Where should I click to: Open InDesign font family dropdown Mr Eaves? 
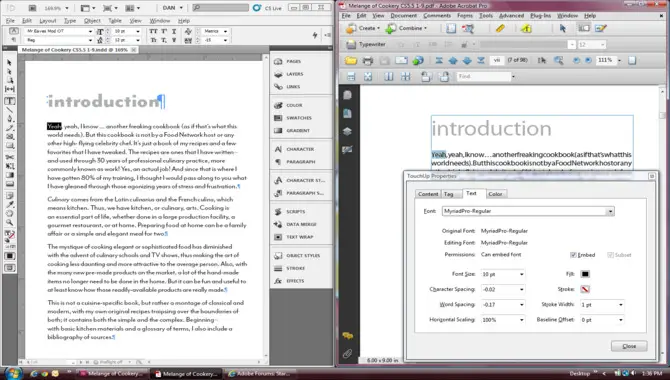click(x=90, y=31)
